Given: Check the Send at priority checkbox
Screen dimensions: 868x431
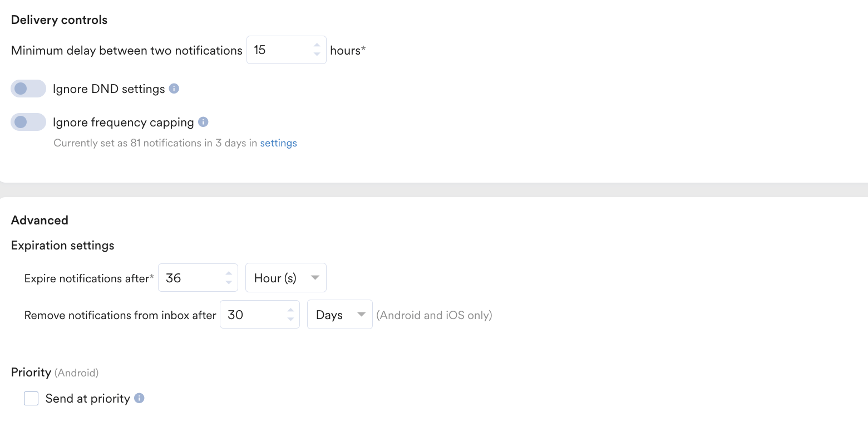Looking at the screenshot, I should point(31,398).
